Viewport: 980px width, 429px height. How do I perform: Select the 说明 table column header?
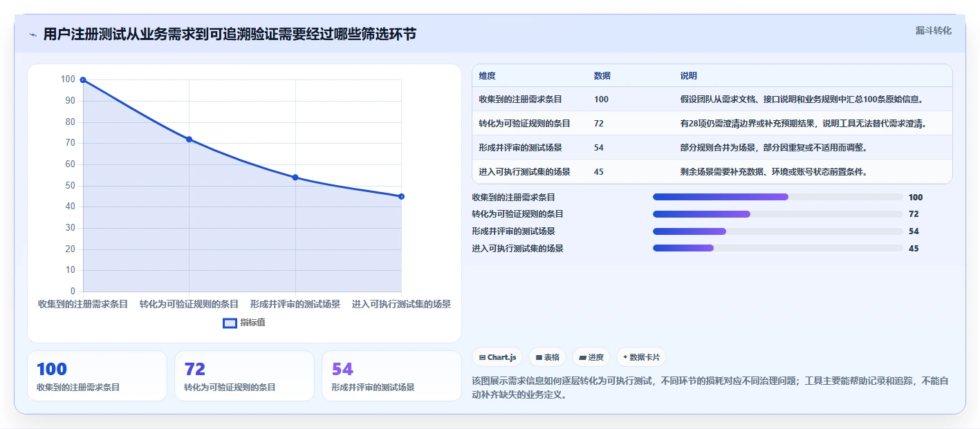tap(689, 76)
